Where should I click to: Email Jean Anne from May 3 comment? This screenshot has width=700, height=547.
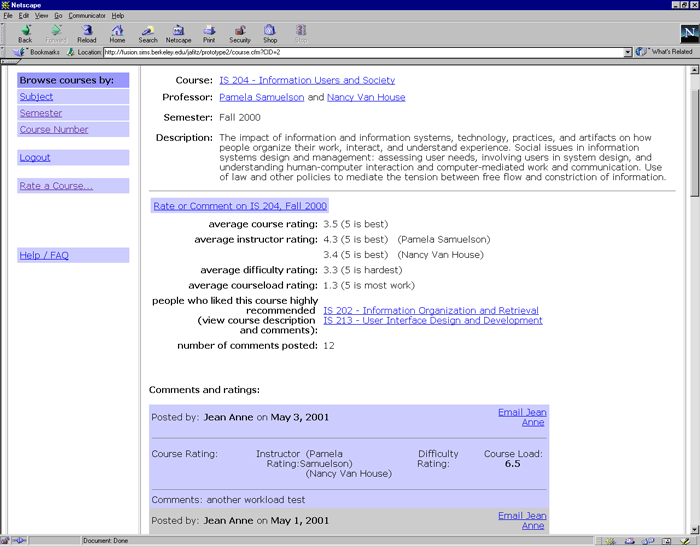(x=522, y=417)
